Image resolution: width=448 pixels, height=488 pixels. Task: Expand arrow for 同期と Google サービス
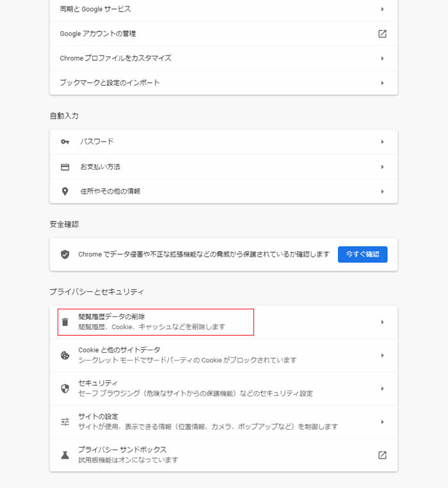(382, 9)
